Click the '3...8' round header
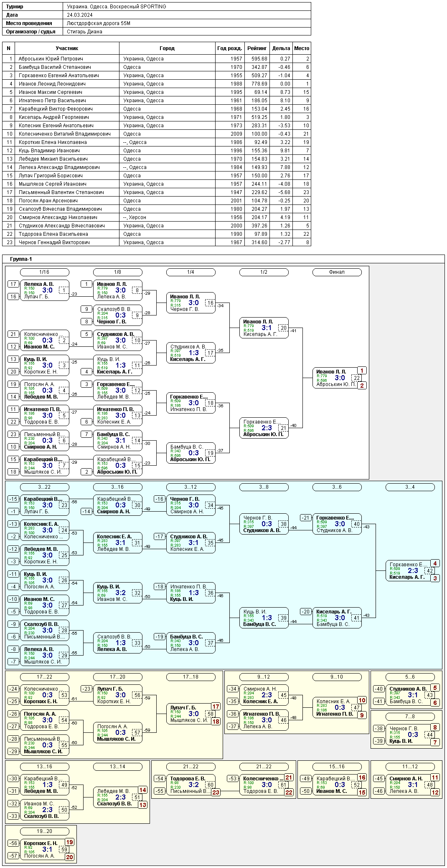447x868 pixels. click(264, 487)
